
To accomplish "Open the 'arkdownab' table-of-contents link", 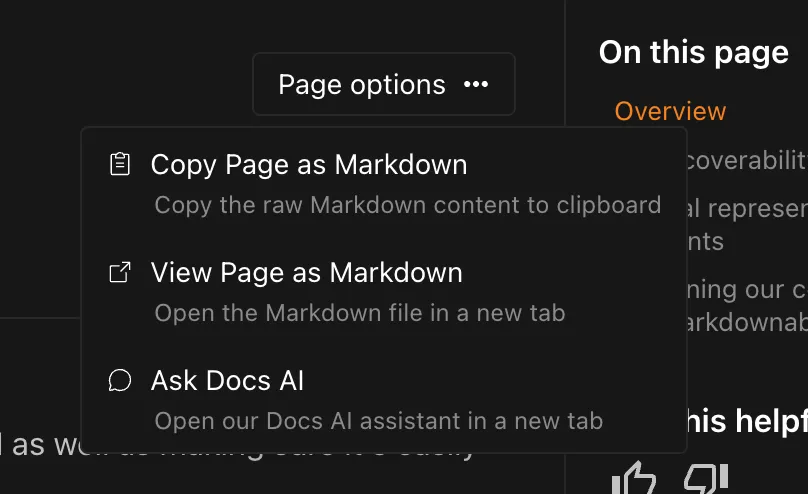I will [x=746, y=323].
